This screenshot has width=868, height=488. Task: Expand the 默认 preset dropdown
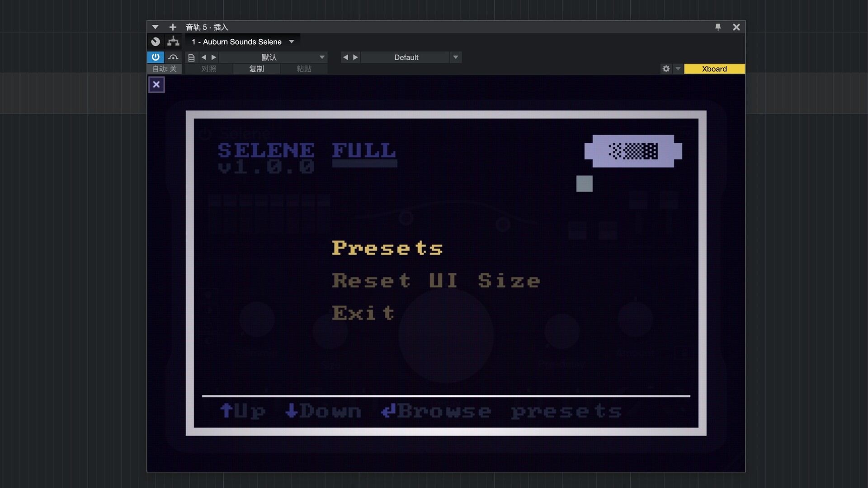point(322,57)
